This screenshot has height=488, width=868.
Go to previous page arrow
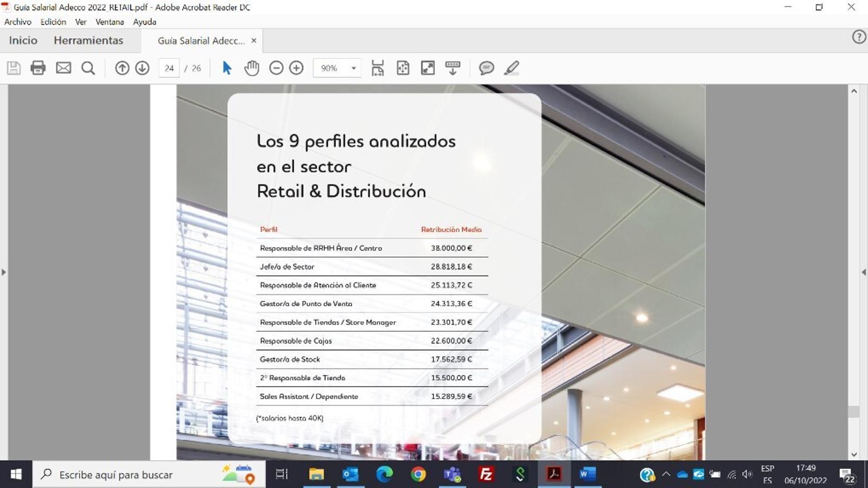click(x=122, y=68)
